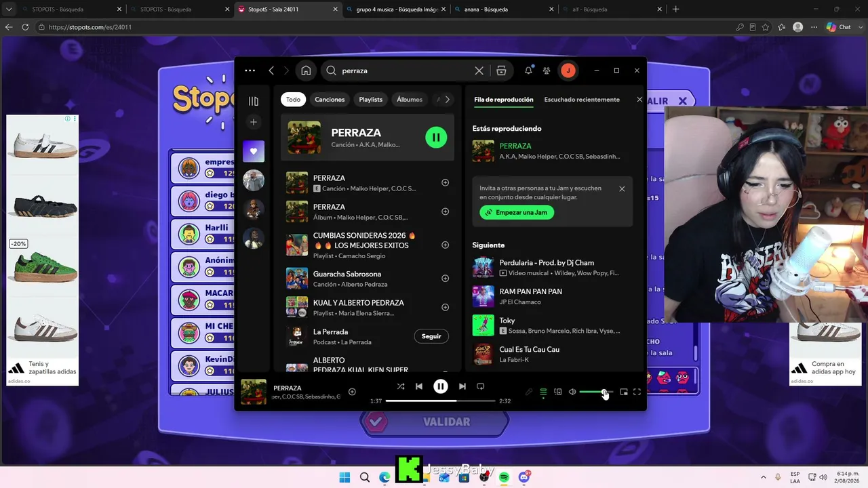Toggle repeat mode

coord(481,386)
